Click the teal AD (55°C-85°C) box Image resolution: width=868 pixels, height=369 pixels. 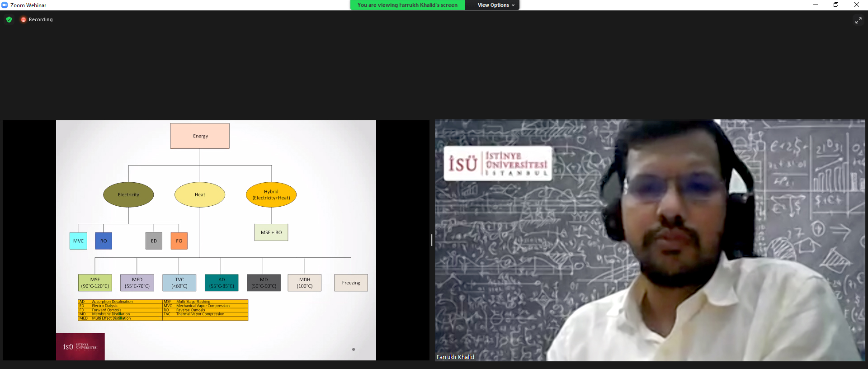pos(222,283)
